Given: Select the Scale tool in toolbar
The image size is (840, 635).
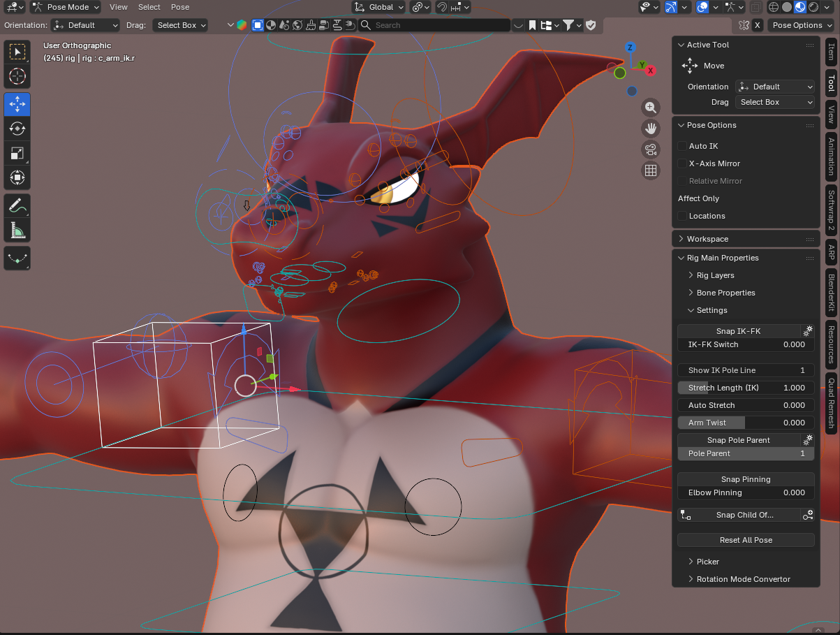Looking at the screenshot, I should coord(17,153).
